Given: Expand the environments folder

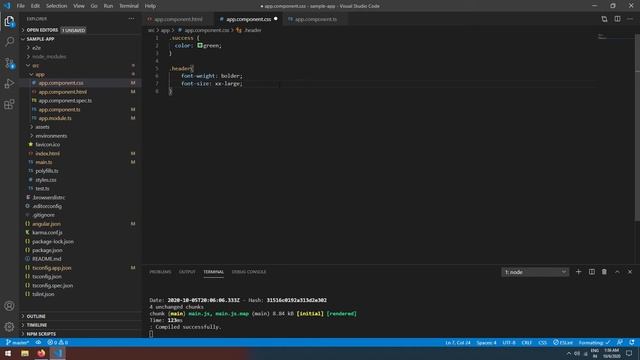Looking at the screenshot, I should [x=80, y=136].
